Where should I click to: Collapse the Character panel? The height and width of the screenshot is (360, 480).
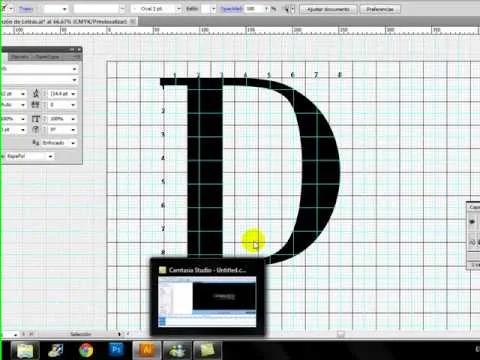click(x=72, y=50)
